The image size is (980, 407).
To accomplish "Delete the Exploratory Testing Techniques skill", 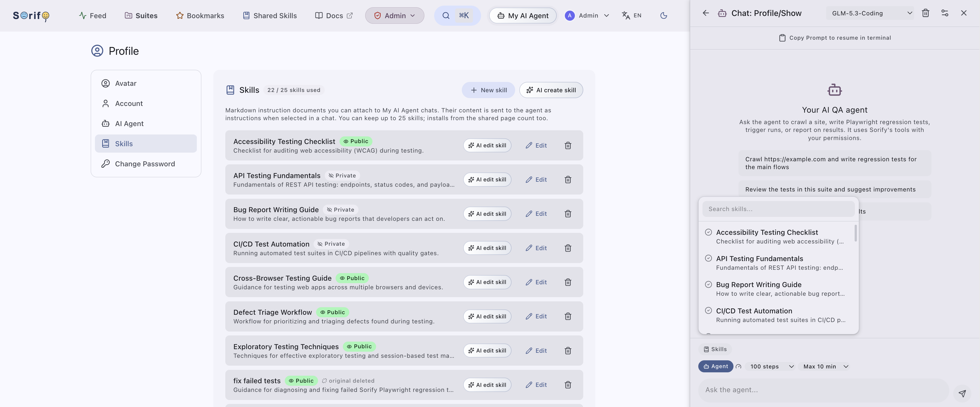I will pos(568,351).
